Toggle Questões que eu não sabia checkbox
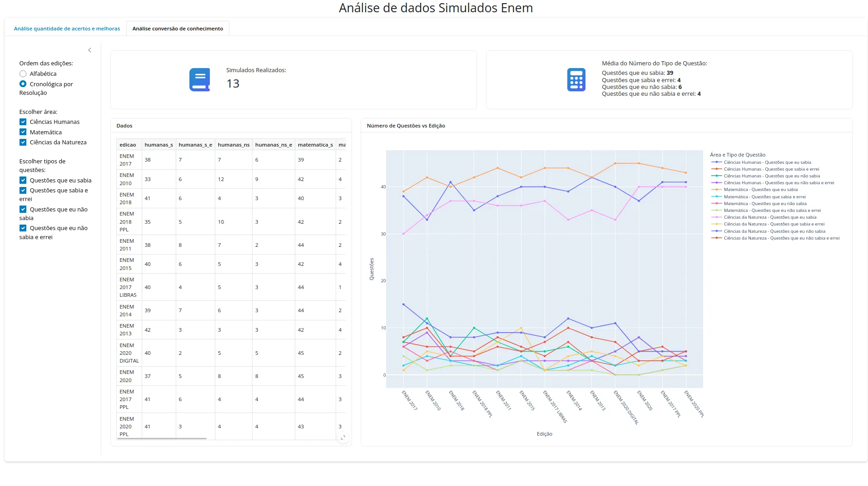 point(23,209)
